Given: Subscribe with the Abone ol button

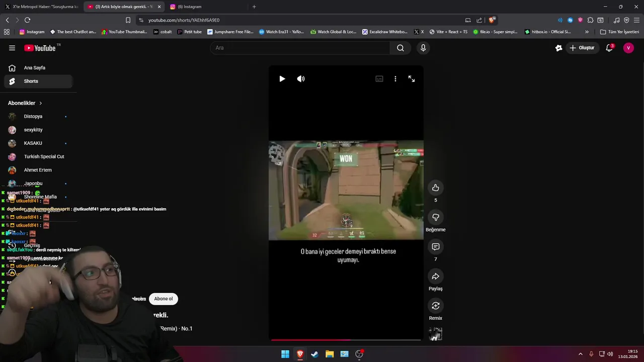Looking at the screenshot, I should click(163, 299).
